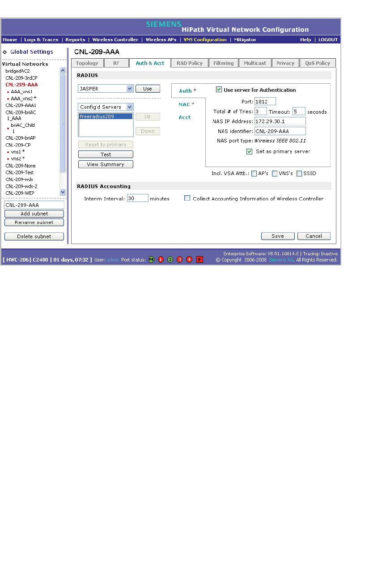
Task: Open the Help link
Action: [306, 39]
